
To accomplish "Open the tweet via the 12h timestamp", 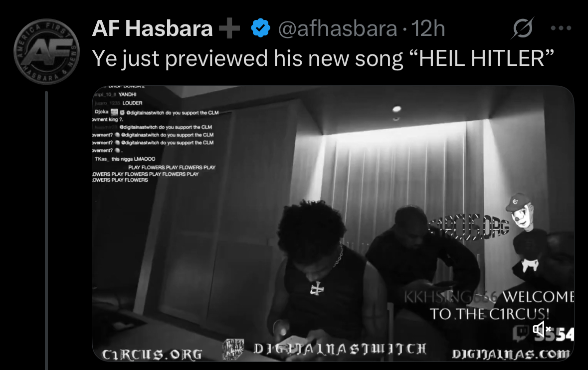I will 428,28.
